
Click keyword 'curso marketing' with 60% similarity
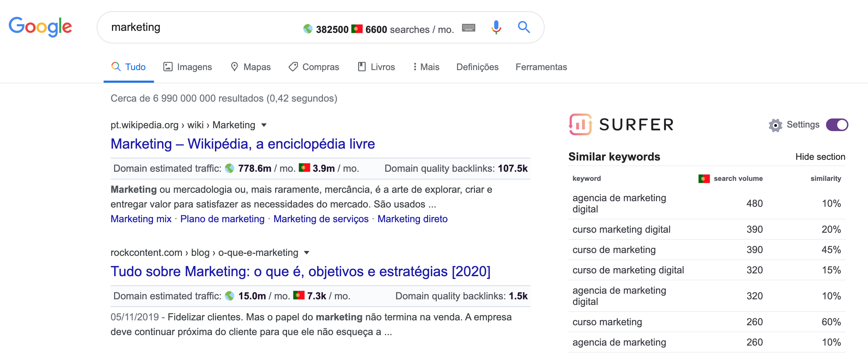[x=607, y=322]
